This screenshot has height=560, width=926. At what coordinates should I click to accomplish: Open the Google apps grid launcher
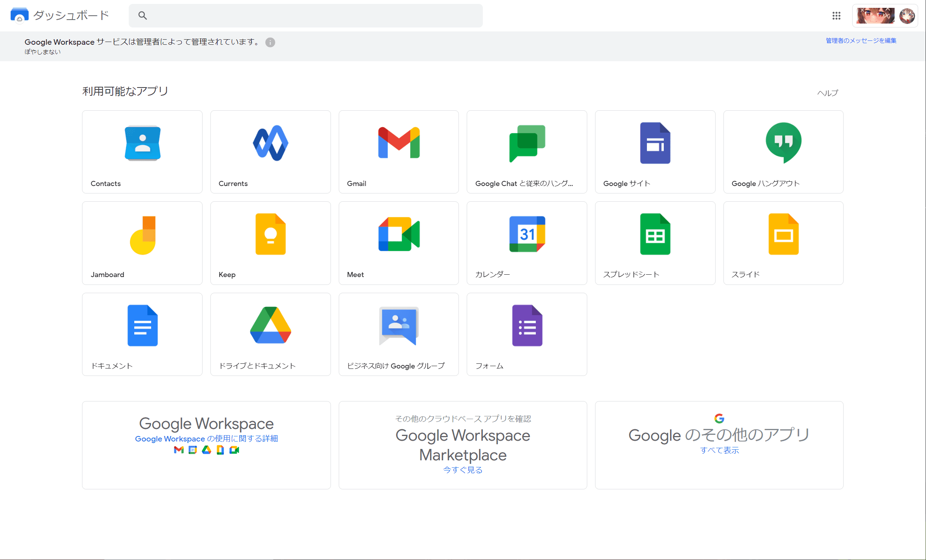[837, 16]
